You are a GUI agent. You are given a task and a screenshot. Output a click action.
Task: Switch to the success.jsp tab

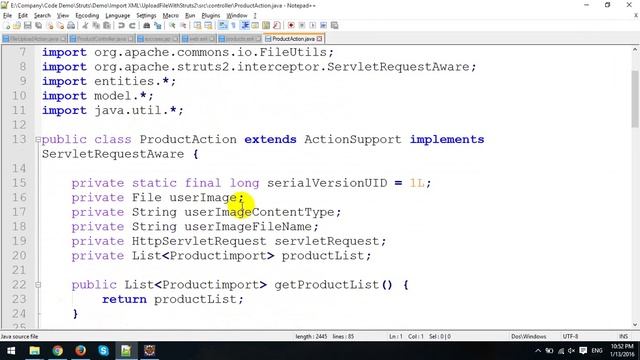(x=158, y=39)
